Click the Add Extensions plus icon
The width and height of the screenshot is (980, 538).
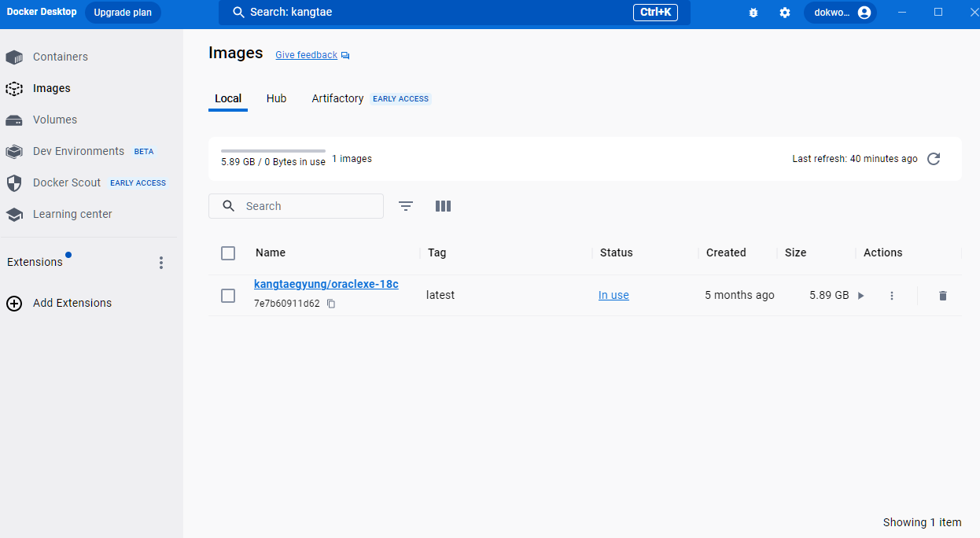(14, 303)
